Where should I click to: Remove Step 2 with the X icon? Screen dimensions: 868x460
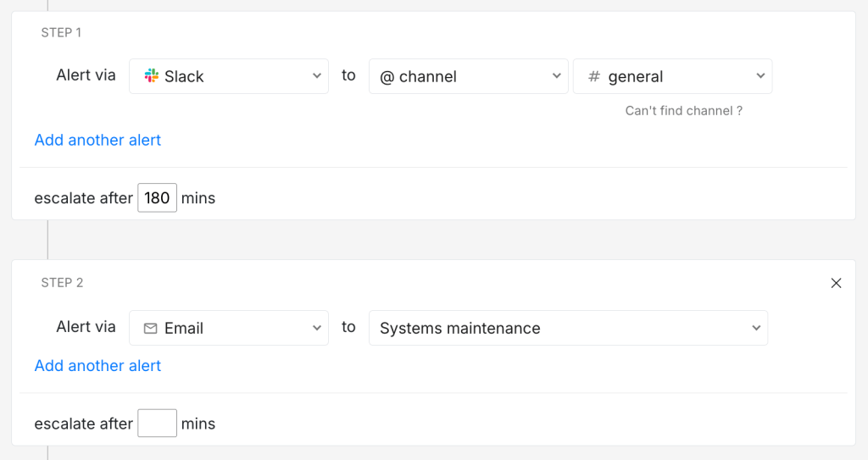(x=836, y=283)
